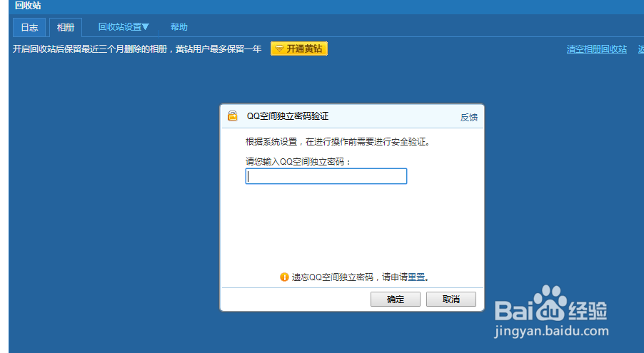Click the lock icon in dialog title
Screen dimensions: 644x353
233,116
